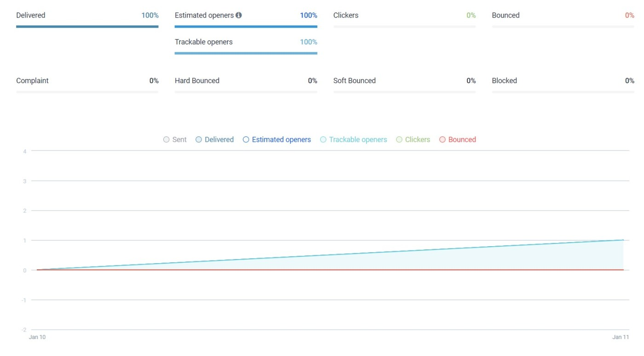Click the Hard Bounced statistic label
The height and width of the screenshot is (356, 644).
(x=197, y=80)
